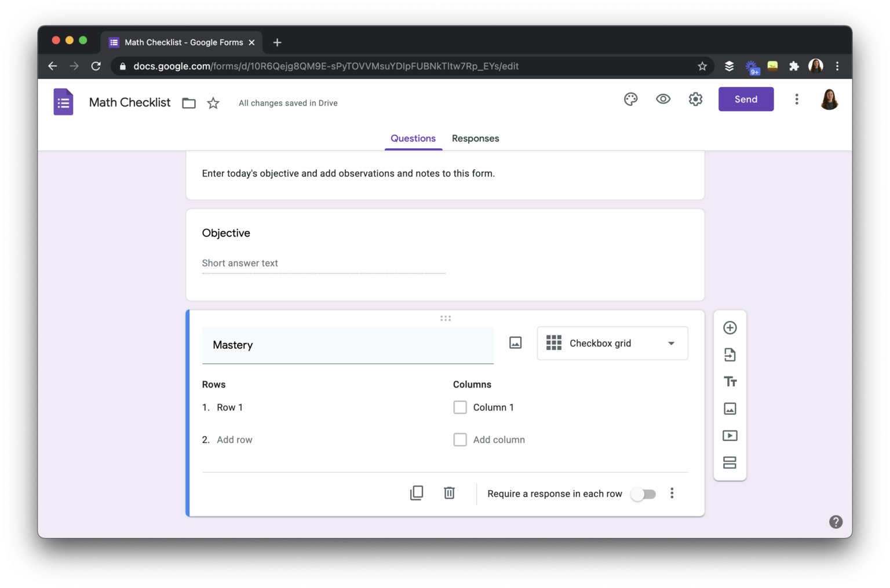This screenshot has height=588, width=890.
Task: Enable Require a response in each row
Action: (643, 494)
